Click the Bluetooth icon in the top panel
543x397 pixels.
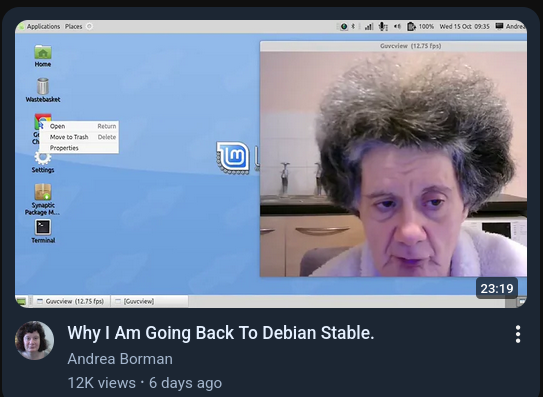pos(353,26)
